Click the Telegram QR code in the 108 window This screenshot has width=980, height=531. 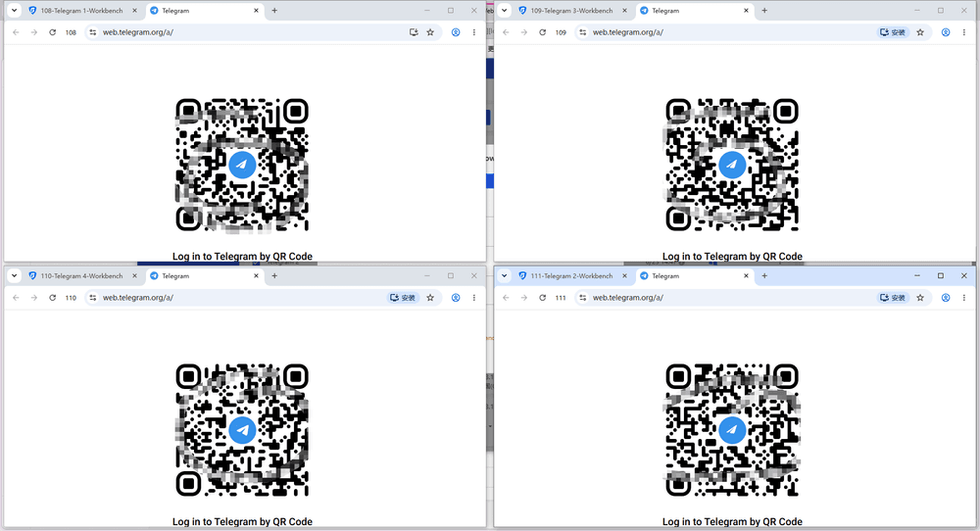[242, 165]
